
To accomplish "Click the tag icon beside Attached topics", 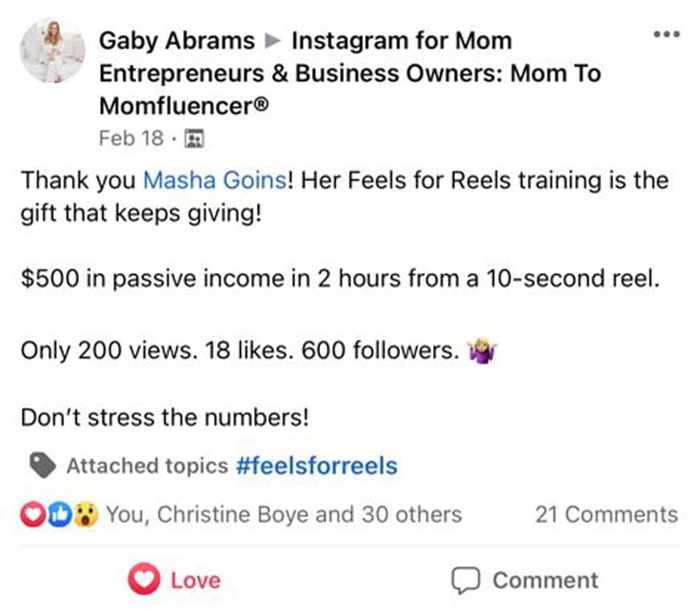I will click(x=45, y=465).
